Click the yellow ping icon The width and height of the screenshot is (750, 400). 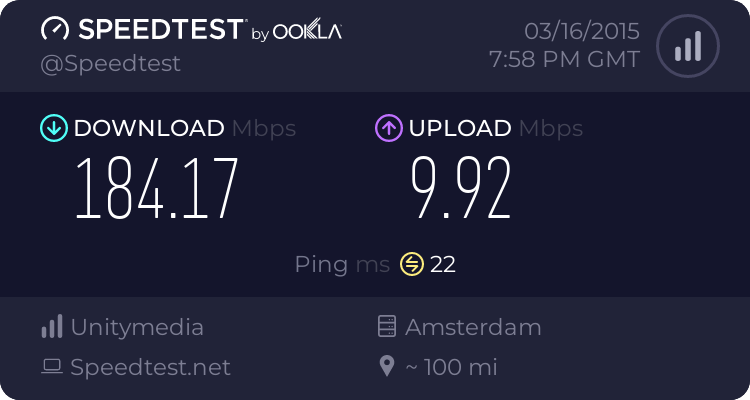tap(412, 264)
